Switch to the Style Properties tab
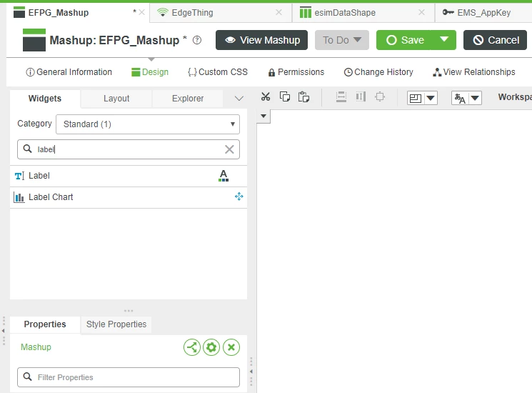Image resolution: width=532 pixels, height=393 pixels. 116,324
